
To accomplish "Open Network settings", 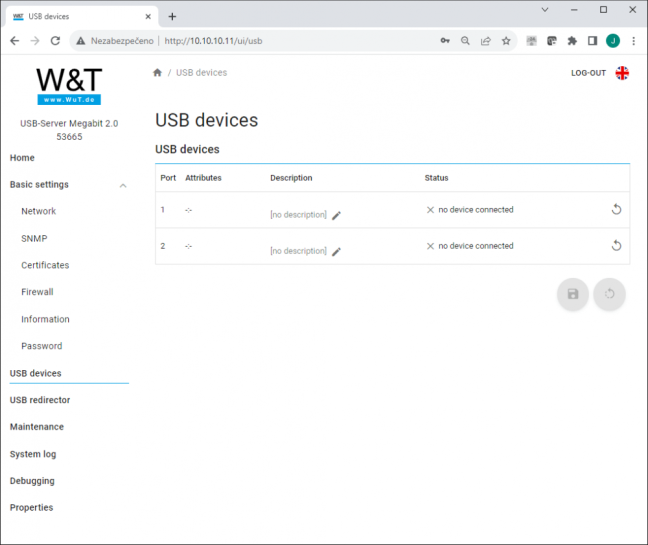I will [38, 211].
